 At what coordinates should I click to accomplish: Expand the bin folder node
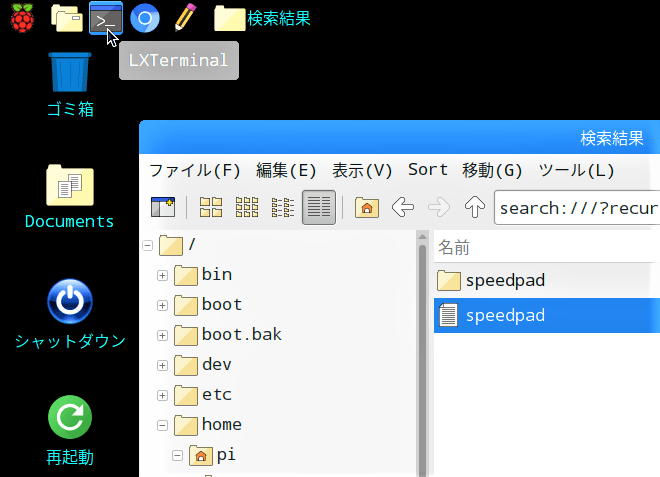point(162,275)
